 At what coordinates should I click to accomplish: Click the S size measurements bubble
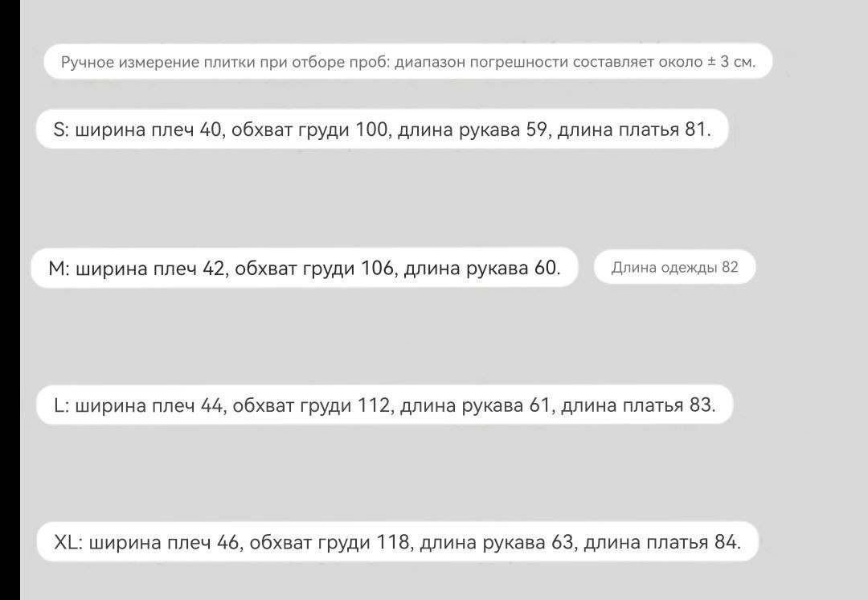tap(382, 129)
